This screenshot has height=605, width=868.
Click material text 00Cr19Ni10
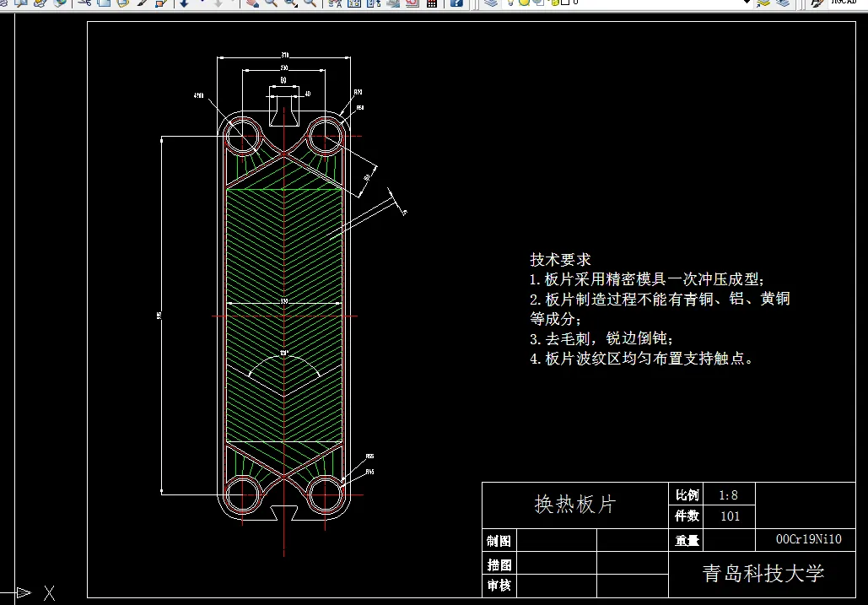[x=808, y=539]
